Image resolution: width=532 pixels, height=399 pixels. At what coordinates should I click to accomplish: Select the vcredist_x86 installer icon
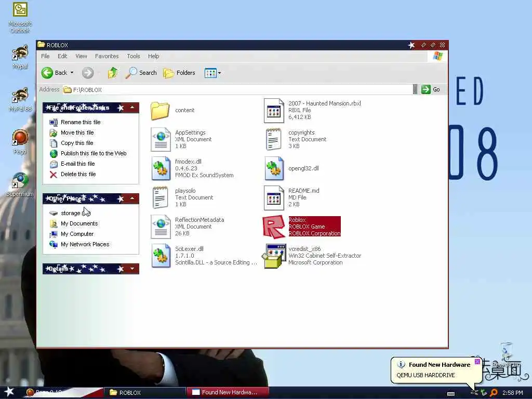pyautogui.click(x=273, y=256)
